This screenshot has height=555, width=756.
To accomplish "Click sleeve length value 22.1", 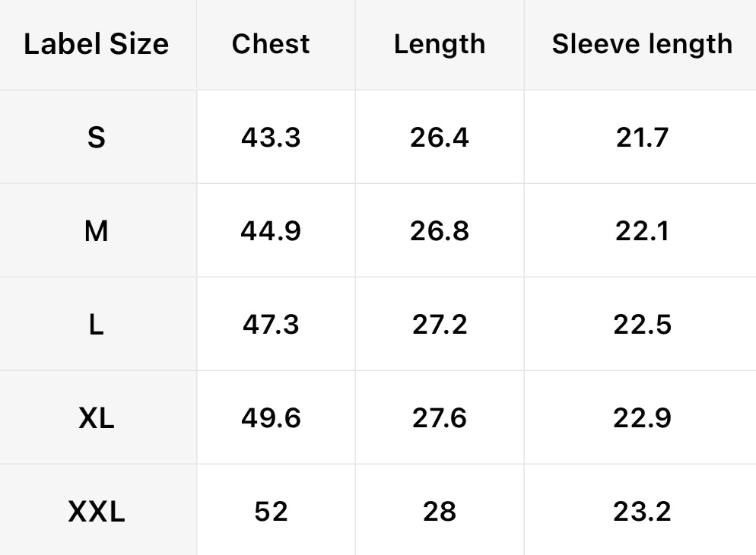I will [x=642, y=231].
